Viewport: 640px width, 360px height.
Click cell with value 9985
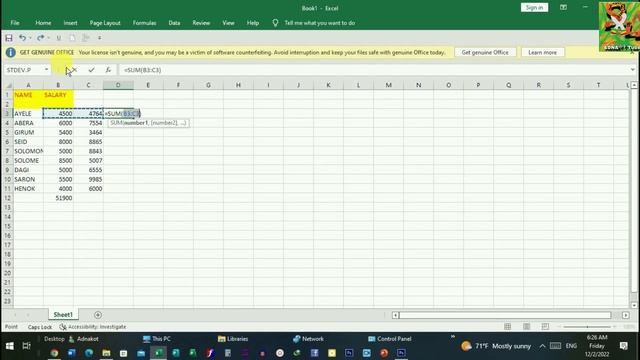coord(88,179)
